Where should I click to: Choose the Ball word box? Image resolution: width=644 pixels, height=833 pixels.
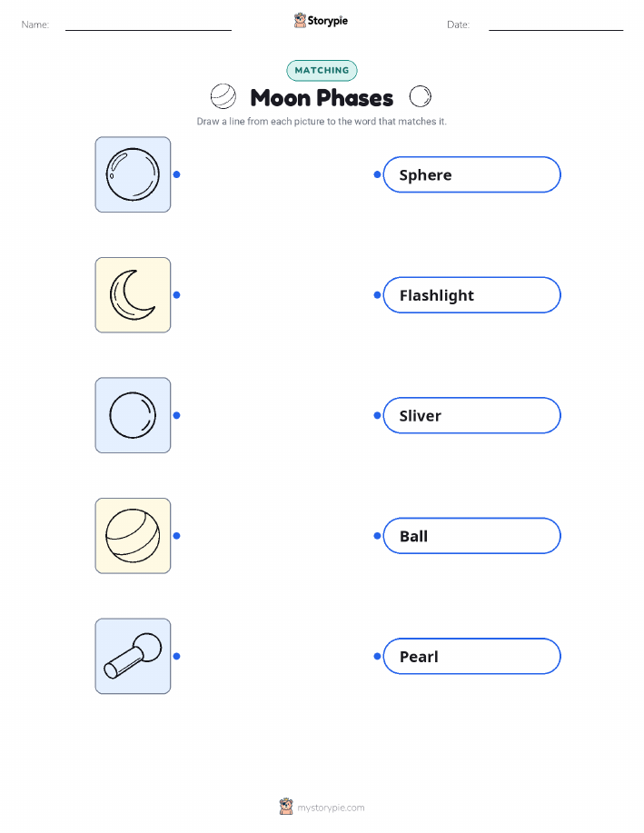click(471, 536)
